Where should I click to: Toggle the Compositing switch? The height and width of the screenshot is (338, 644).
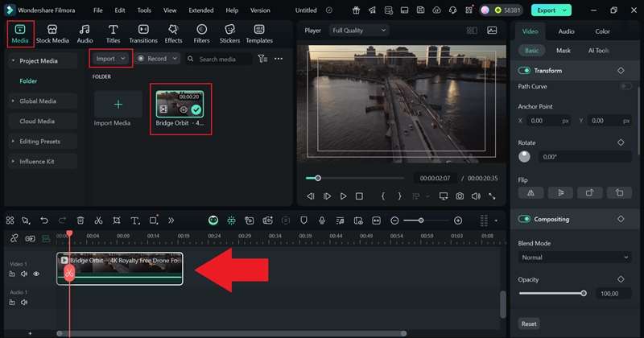(x=524, y=219)
